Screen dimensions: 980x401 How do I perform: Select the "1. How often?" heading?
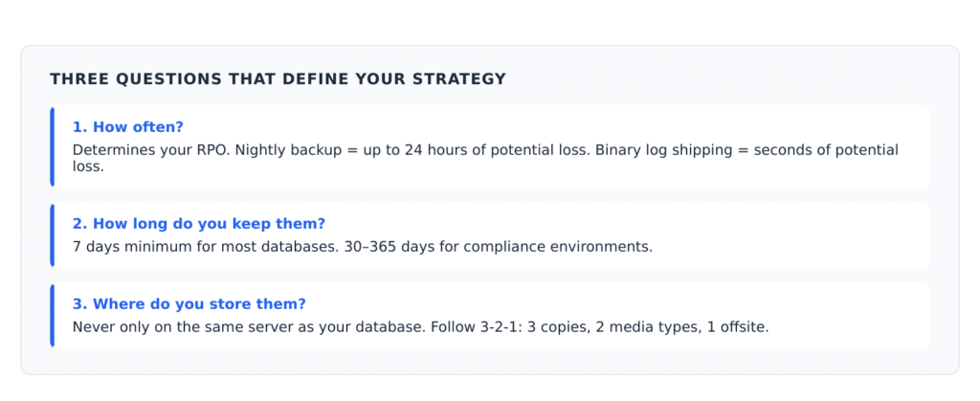point(128,126)
